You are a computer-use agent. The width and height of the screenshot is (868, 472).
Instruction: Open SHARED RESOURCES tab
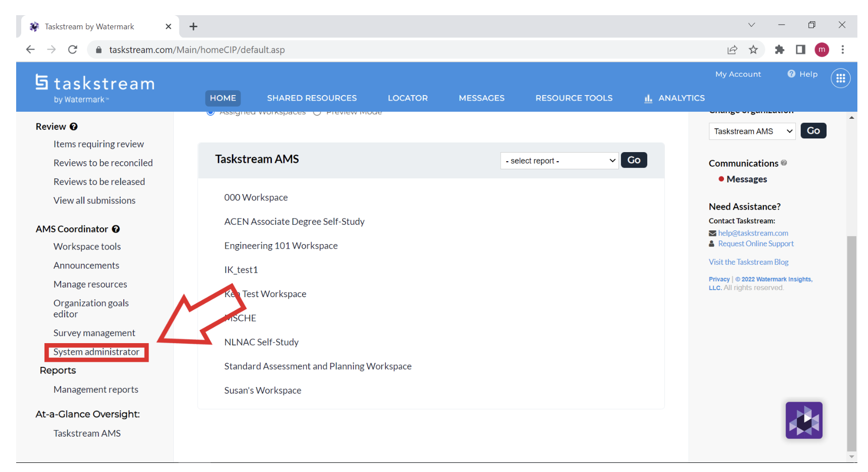[312, 98]
